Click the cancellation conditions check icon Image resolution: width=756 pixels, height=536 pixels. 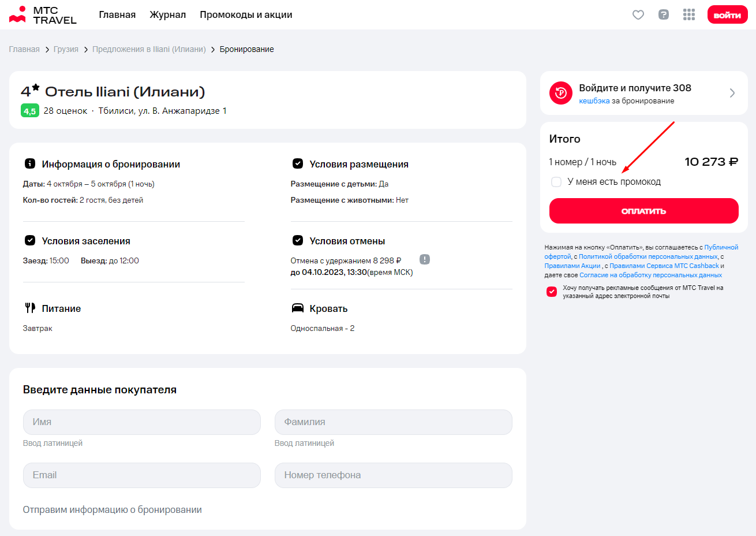(x=298, y=240)
